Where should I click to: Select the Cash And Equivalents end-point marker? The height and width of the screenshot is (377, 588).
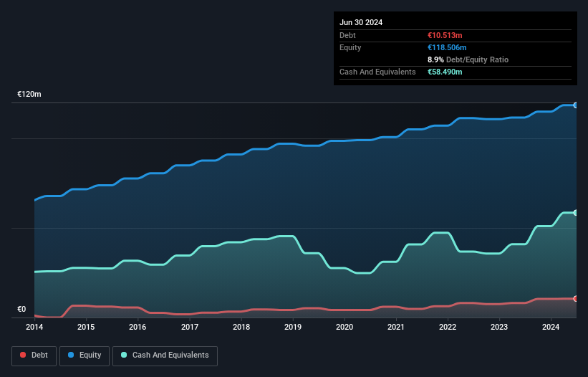[576, 213]
